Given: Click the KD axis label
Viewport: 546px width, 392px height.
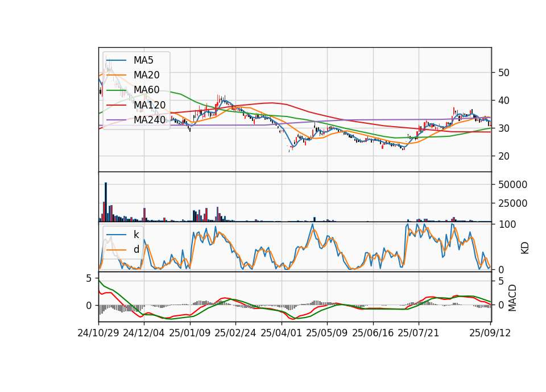Looking at the screenshot, I should point(525,248).
